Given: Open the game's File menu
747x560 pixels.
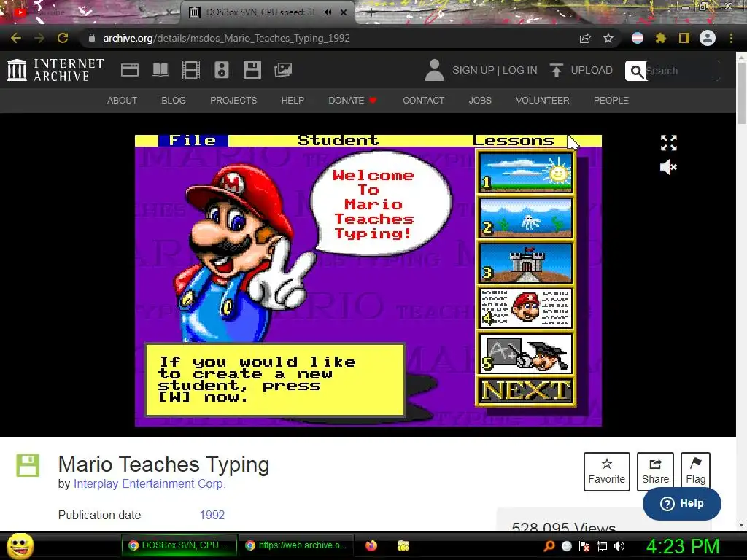Looking at the screenshot, I should click(x=193, y=141).
